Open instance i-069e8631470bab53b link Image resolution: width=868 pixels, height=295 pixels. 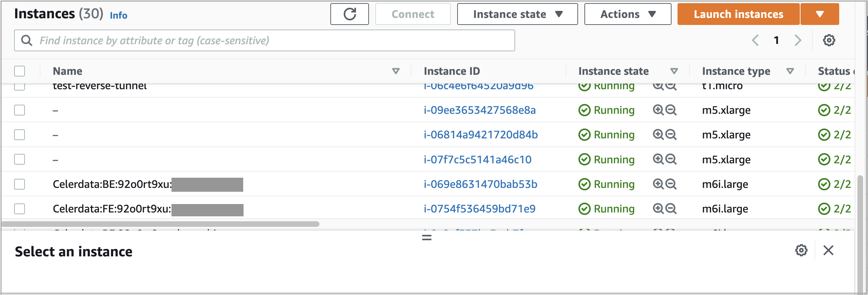480,184
